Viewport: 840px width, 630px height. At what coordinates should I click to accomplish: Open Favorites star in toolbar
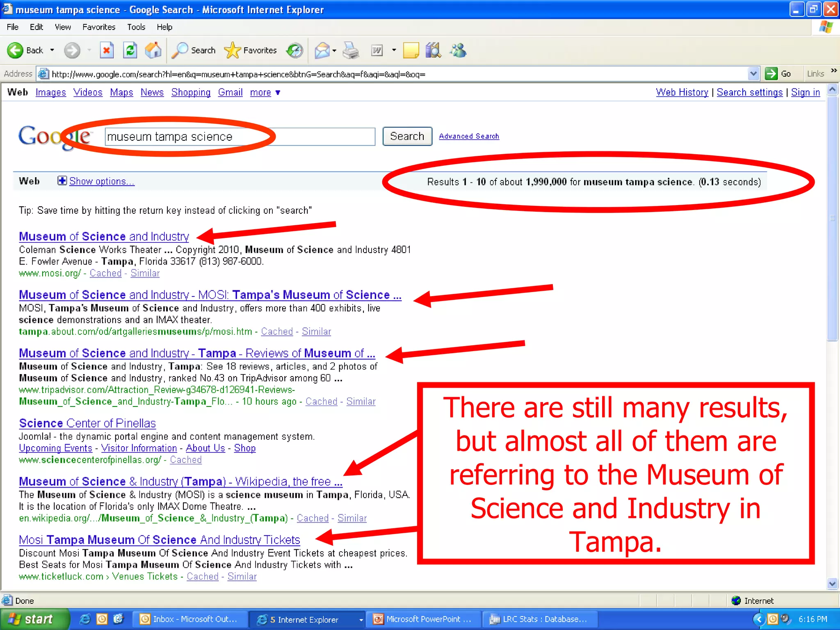click(232, 50)
